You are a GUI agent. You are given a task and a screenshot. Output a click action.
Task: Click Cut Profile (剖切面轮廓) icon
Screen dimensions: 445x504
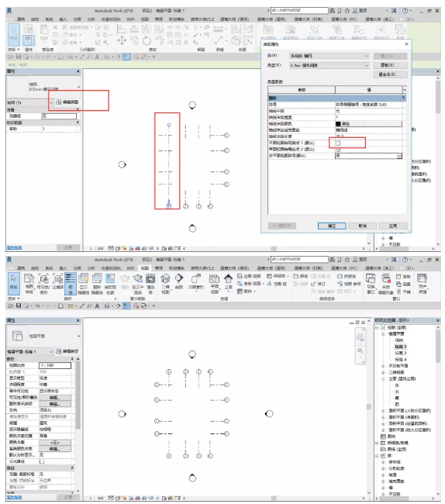pyautogui.click(x=110, y=283)
